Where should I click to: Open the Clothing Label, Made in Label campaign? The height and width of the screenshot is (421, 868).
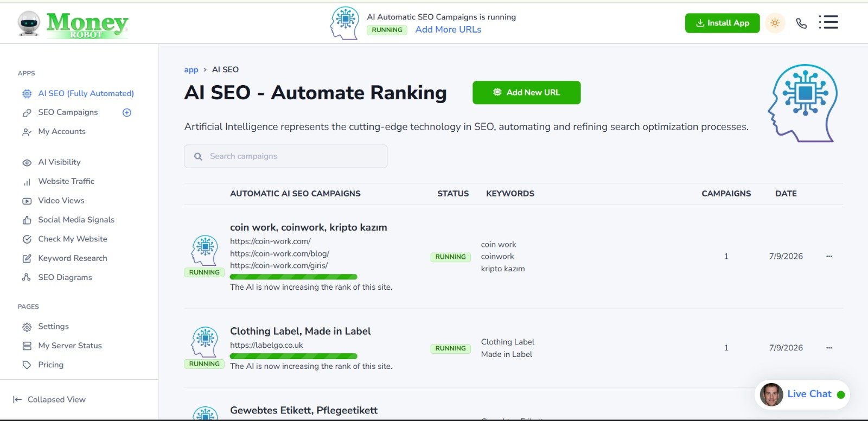pos(301,331)
